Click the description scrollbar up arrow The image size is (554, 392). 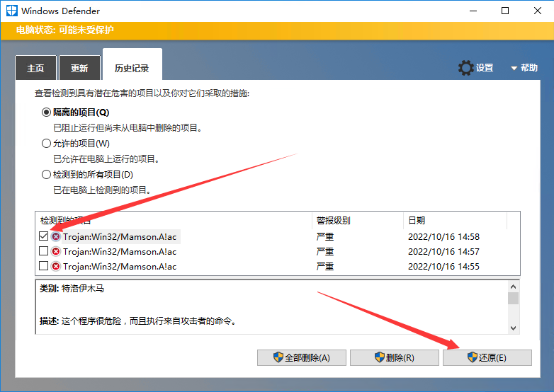point(514,287)
